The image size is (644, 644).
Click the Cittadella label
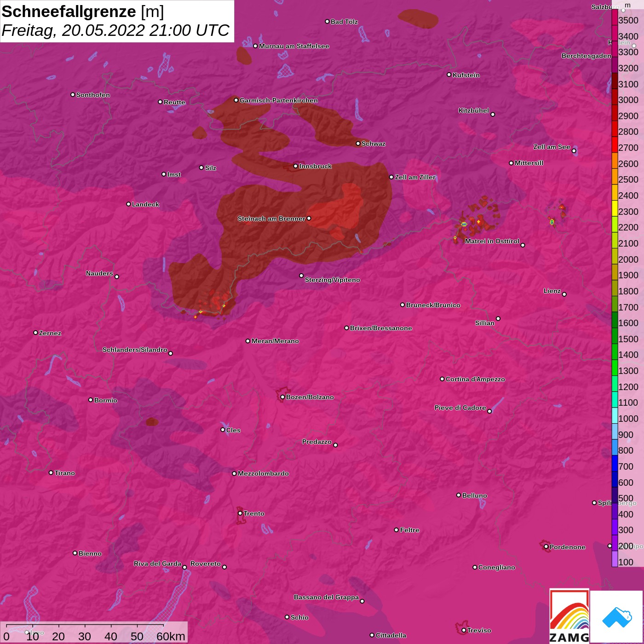click(391, 635)
